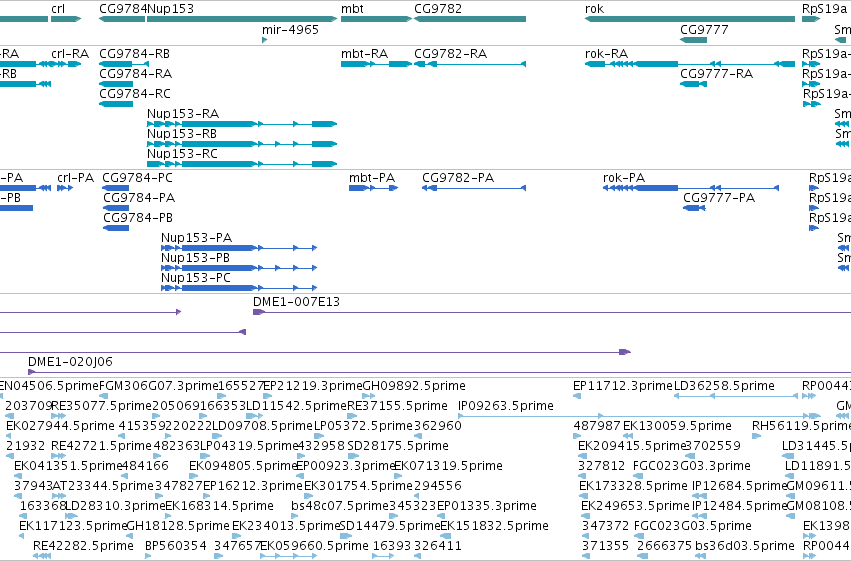Select the IP12684.5prime EST label

[739, 487]
